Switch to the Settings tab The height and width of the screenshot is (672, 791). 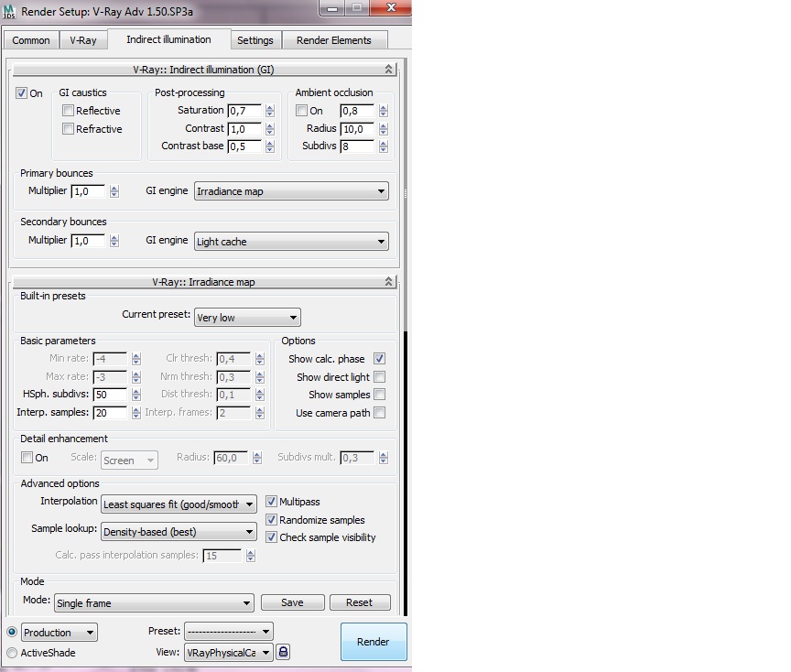tap(255, 40)
